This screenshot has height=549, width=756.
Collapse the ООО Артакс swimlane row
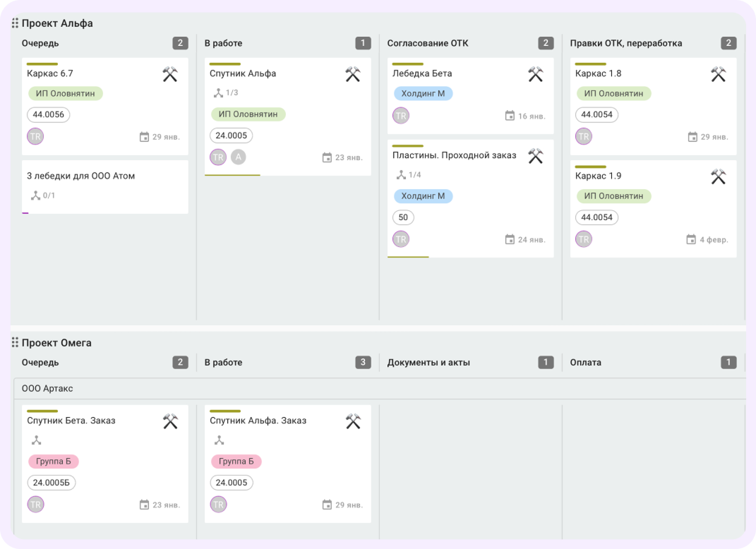(47, 389)
